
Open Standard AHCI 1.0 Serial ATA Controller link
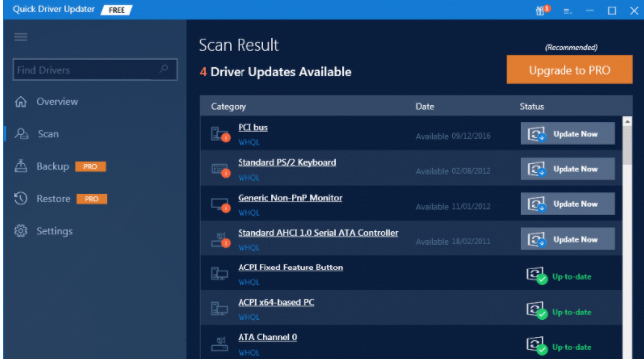tap(318, 233)
